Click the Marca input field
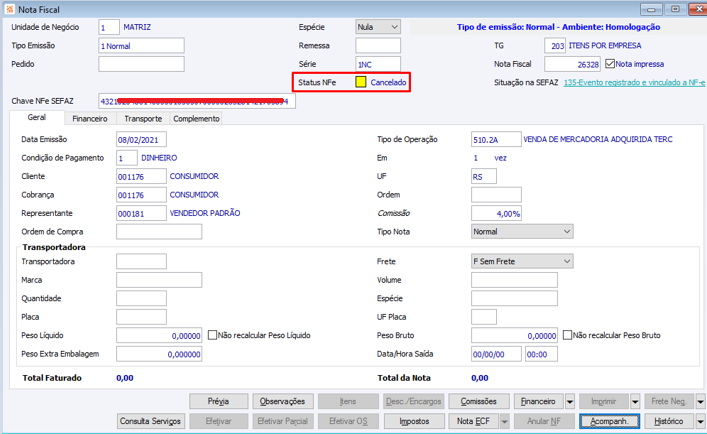 pyautogui.click(x=159, y=280)
